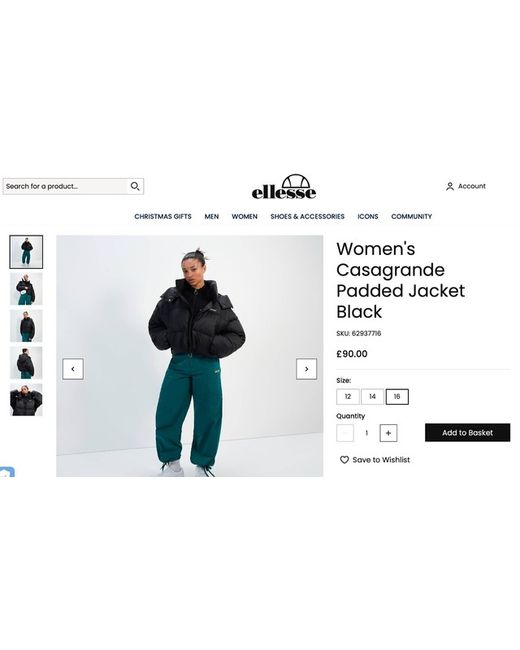Select size 14
The image size is (520, 650).
coord(372,397)
